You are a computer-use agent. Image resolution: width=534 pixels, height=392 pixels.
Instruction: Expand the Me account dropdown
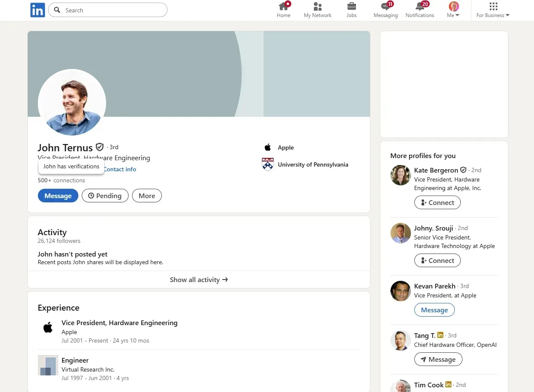click(454, 10)
